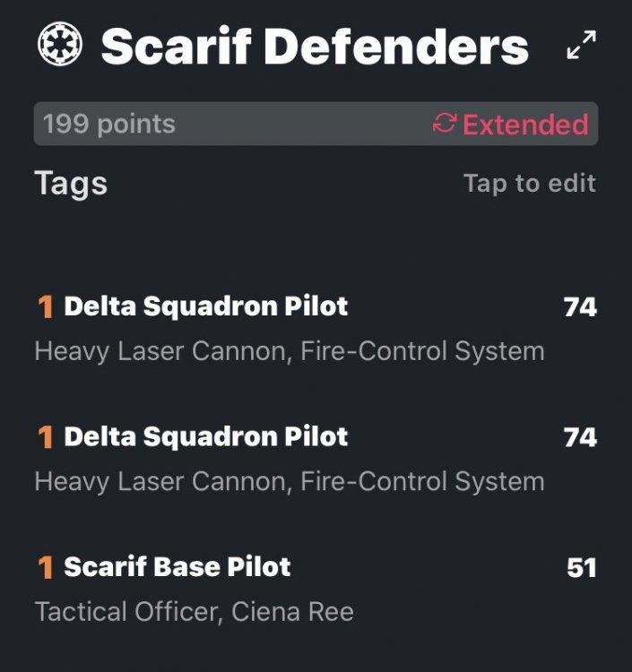Expand the squad to full screen
Viewport: 632px width, 672px height.
tap(581, 46)
